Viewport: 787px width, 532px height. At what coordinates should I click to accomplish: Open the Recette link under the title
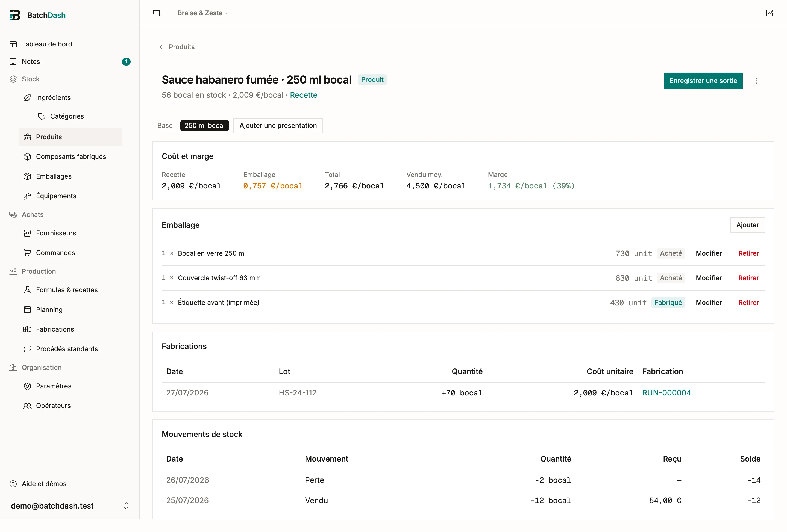303,95
